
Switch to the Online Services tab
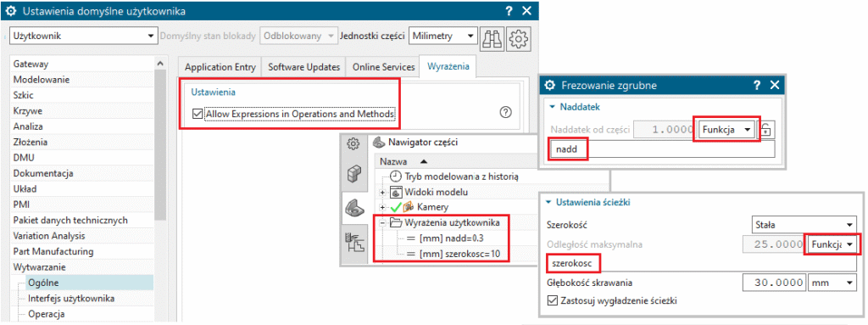pos(383,67)
